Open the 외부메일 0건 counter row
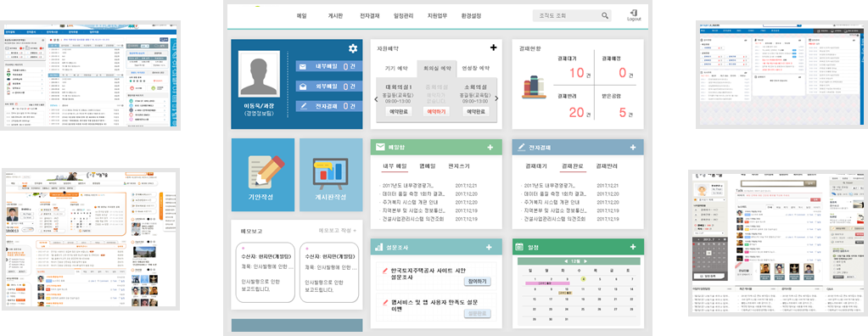This screenshot has width=868, height=336. click(x=329, y=87)
